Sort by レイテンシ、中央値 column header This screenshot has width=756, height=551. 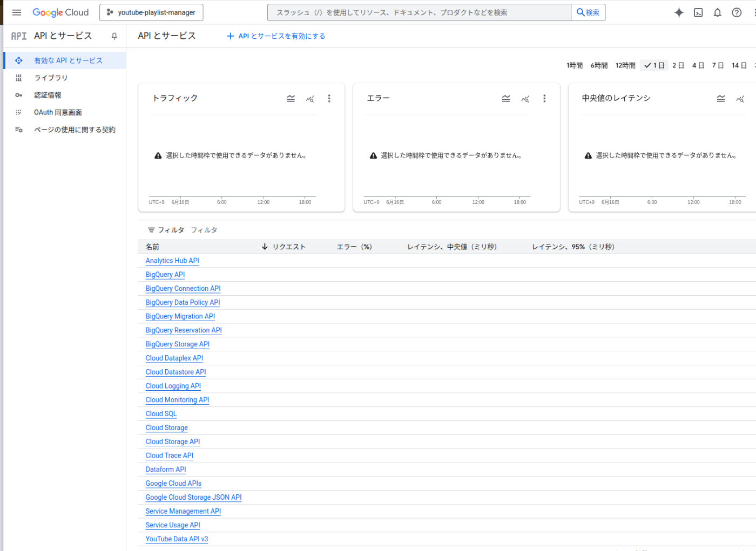coord(452,247)
